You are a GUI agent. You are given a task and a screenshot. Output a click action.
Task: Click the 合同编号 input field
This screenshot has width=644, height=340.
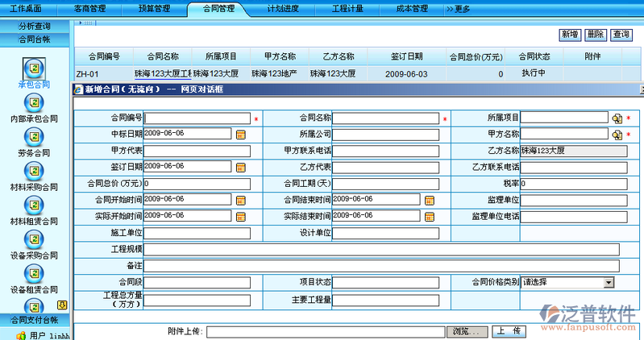(x=197, y=118)
